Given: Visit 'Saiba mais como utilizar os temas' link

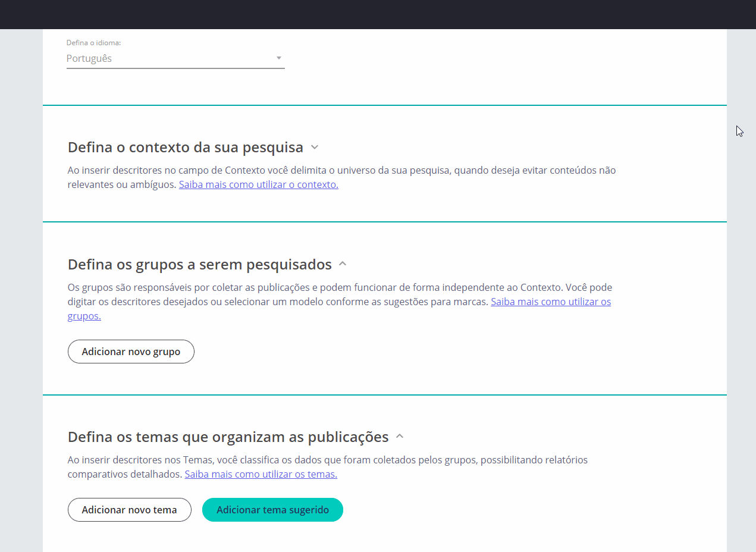Looking at the screenshot, I should (261, 474).
